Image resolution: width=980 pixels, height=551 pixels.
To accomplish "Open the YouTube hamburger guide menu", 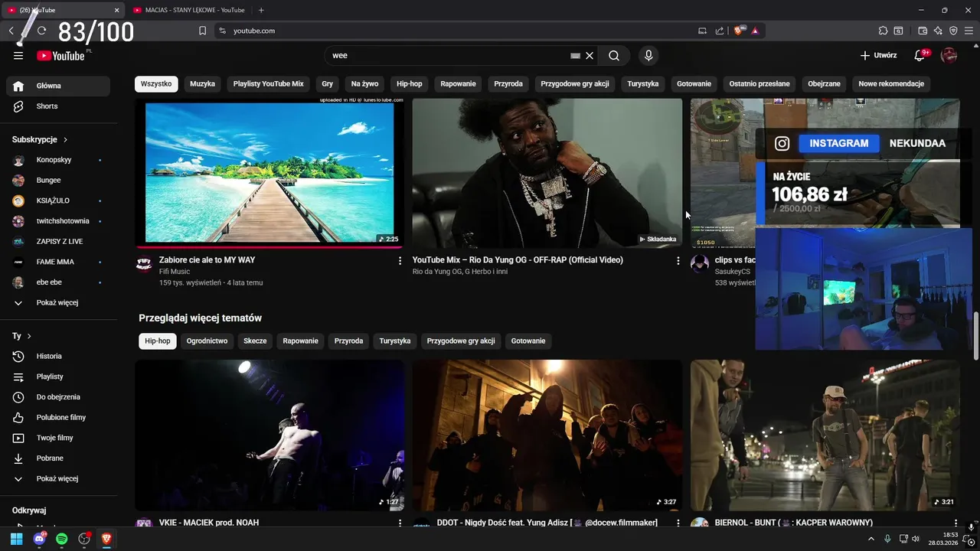I will pyautogui.click(x=18, y=55).
